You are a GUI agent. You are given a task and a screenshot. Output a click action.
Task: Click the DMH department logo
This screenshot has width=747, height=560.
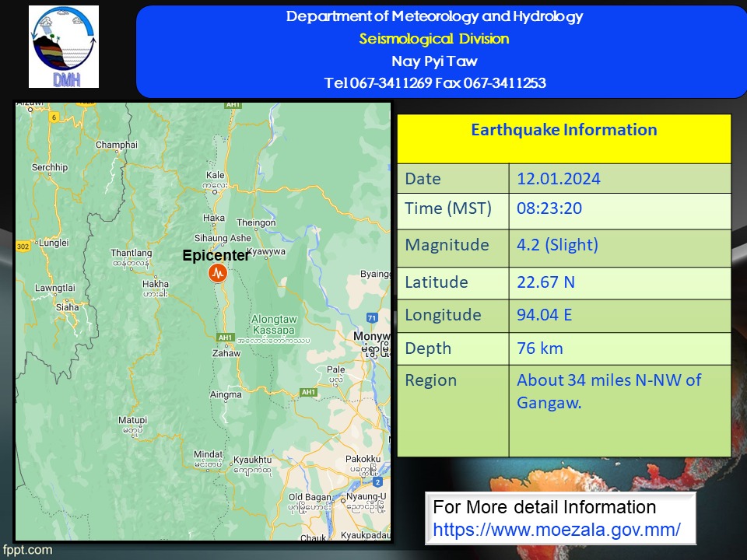[x=64, y=47]
